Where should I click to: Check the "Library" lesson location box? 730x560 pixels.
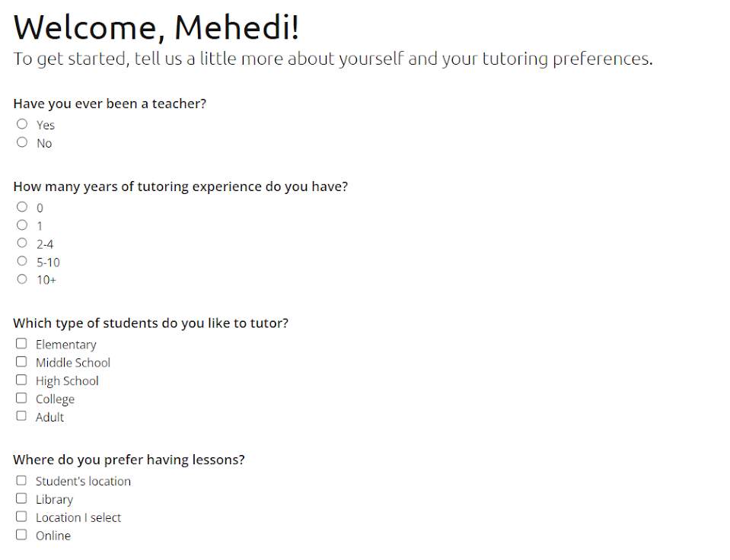pyautogui.click(x=21, y=498)
